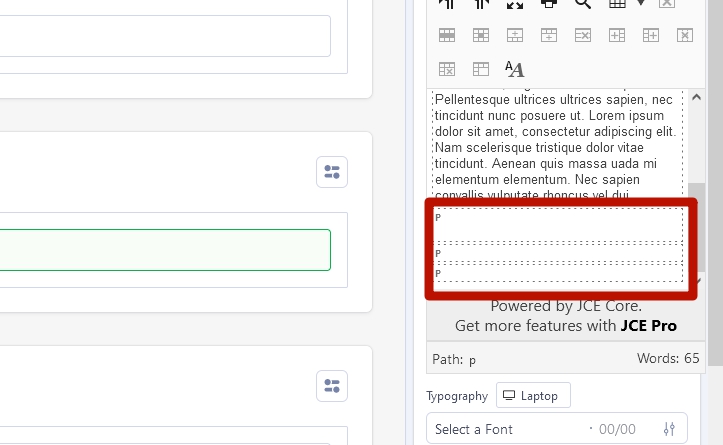Click the 'p' element in Path bar
723x445 pixels.
pos(472,359)
